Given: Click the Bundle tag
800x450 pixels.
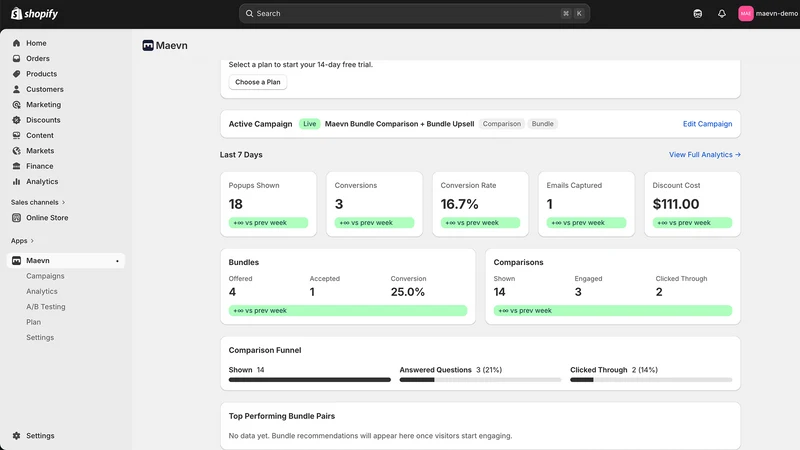Looking at the screenshot, I should tap(542, 124).
